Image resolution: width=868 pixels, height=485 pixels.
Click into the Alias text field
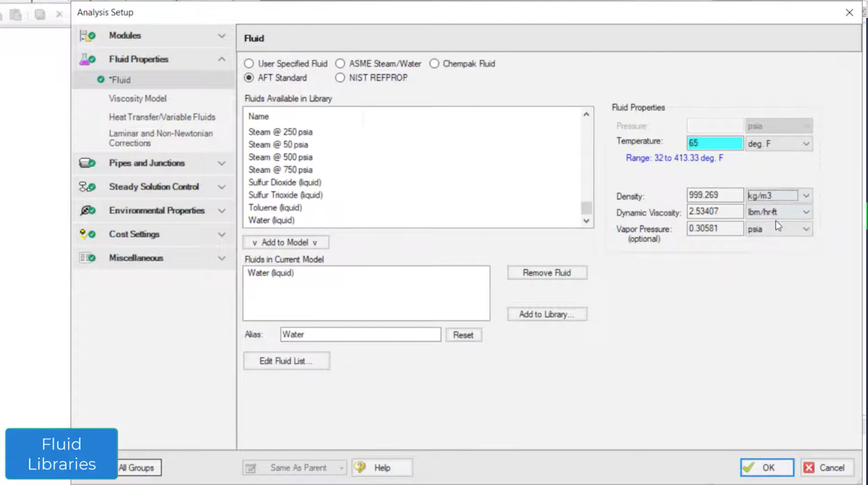tap(360, 334)
